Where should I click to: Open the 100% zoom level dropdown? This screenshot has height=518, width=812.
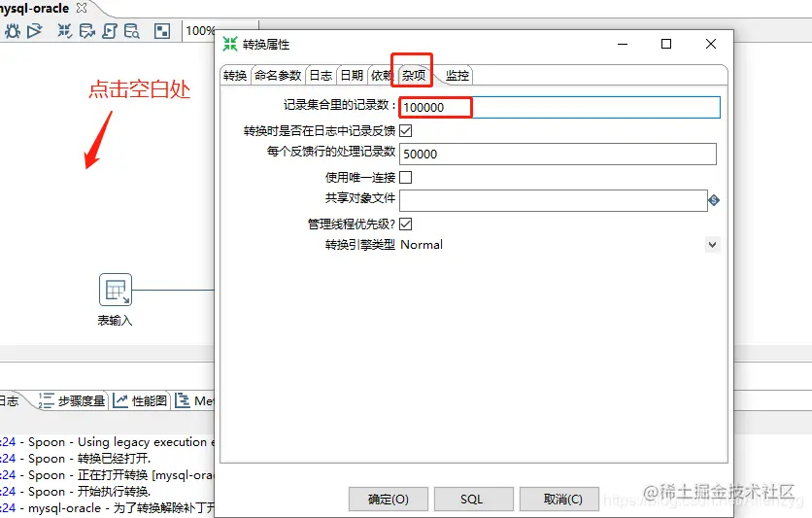pyautogui.click(x=200, y=31)
